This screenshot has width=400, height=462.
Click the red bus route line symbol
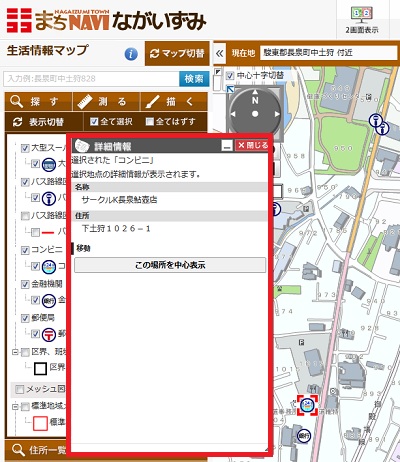48,232
